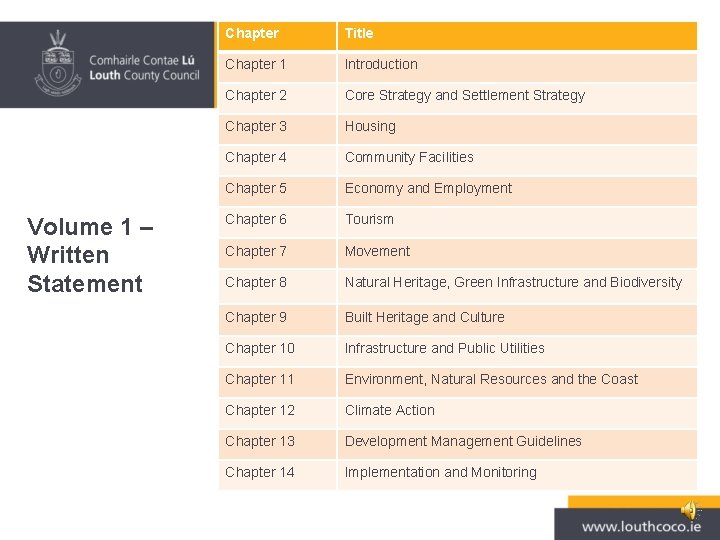
Task: Select the Housing title cell
Action: [x=370, y=126]
